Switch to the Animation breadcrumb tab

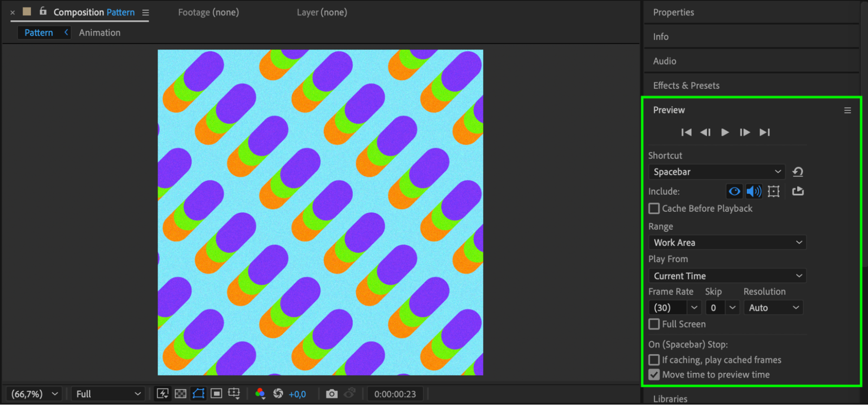click(99, 33)
